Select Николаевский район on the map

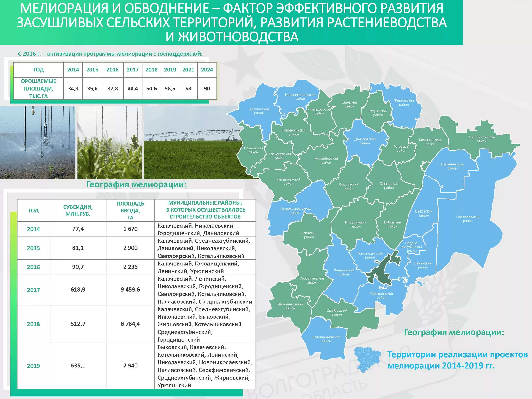(452, 166)
